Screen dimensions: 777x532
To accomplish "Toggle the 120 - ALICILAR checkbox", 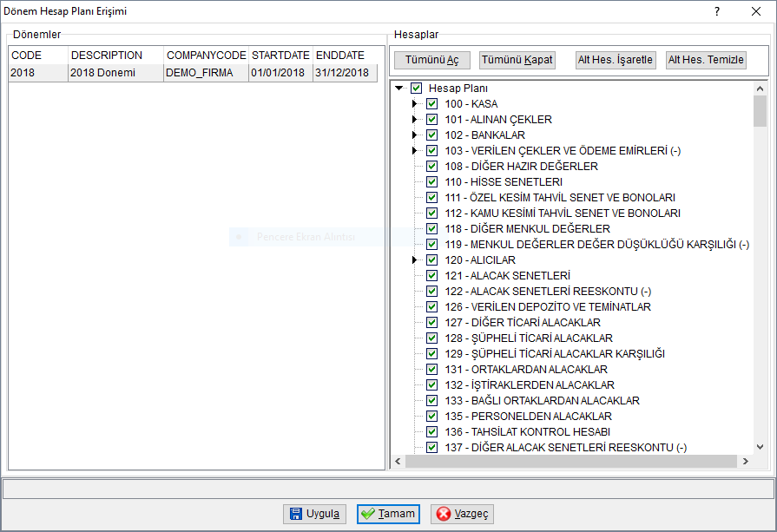I will pos(432,260).
